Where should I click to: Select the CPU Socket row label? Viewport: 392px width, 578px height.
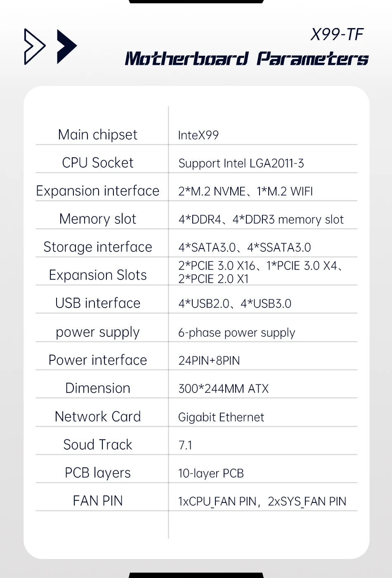pyautogui.click(x=98, y=163)
